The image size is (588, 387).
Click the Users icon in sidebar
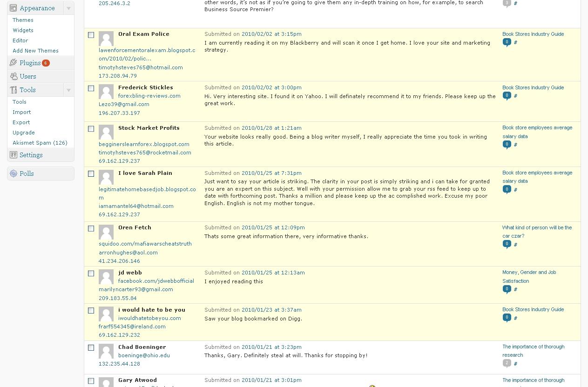[14, 76]
